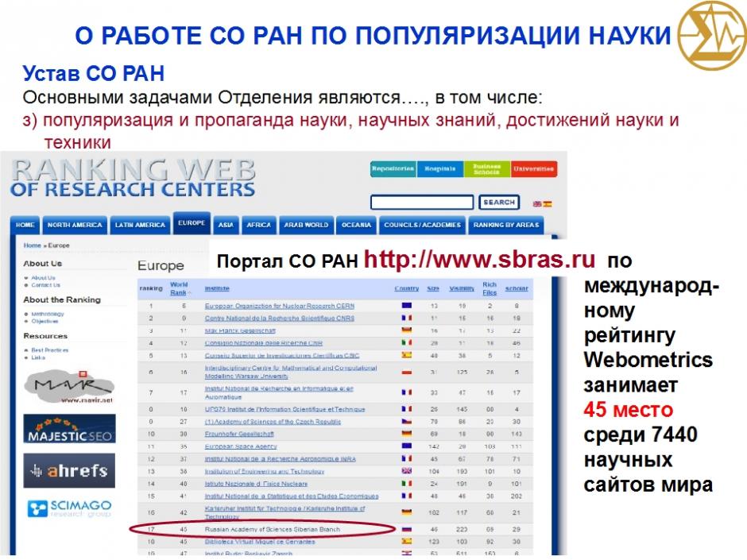Click the German flag in the Max Planck row

pyautogui.click(x=406, y=330)
